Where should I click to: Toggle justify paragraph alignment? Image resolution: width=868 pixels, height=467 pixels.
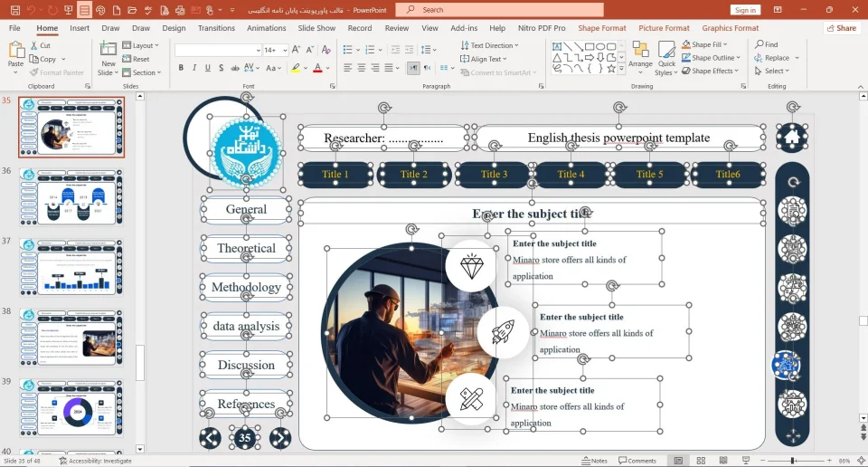point(389,68)
